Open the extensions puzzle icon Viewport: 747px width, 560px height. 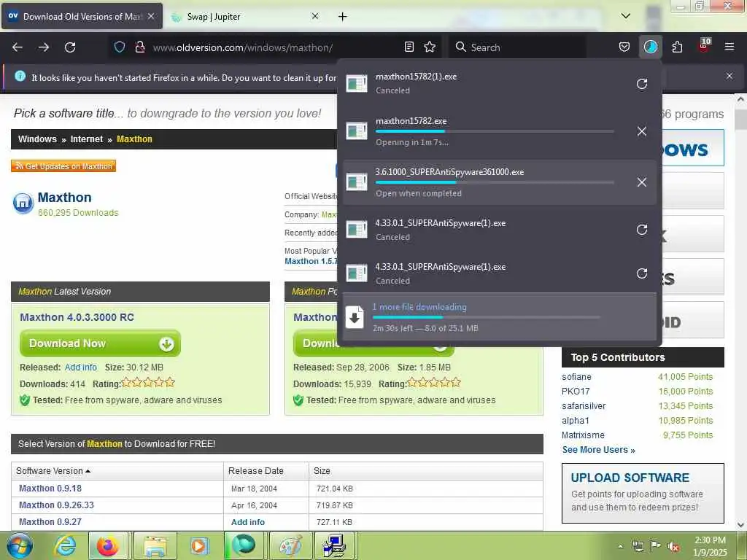tap(677, 47)
